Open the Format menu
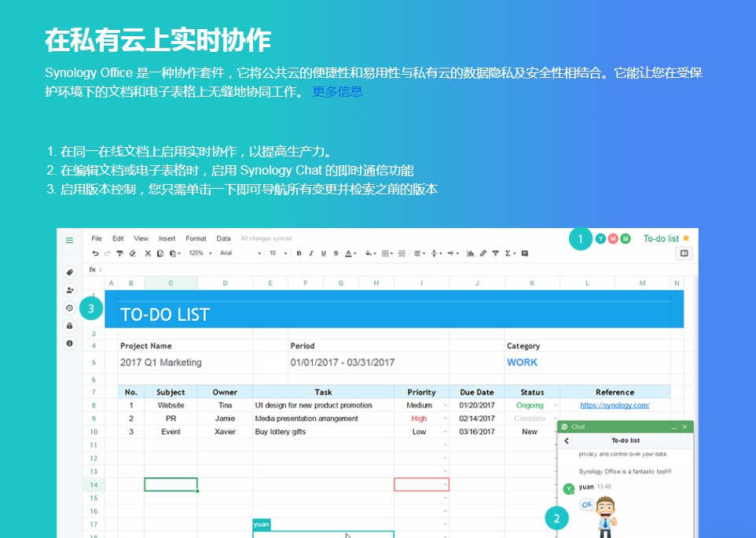This screenshot has height=538, width=756. pyautogui.click(x=196, y=238)
